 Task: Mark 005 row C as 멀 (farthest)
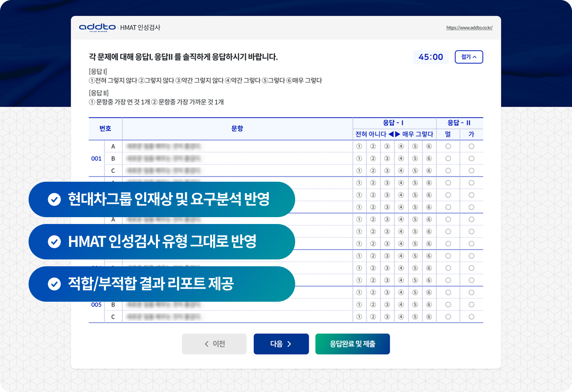click(x=448, y=317)
